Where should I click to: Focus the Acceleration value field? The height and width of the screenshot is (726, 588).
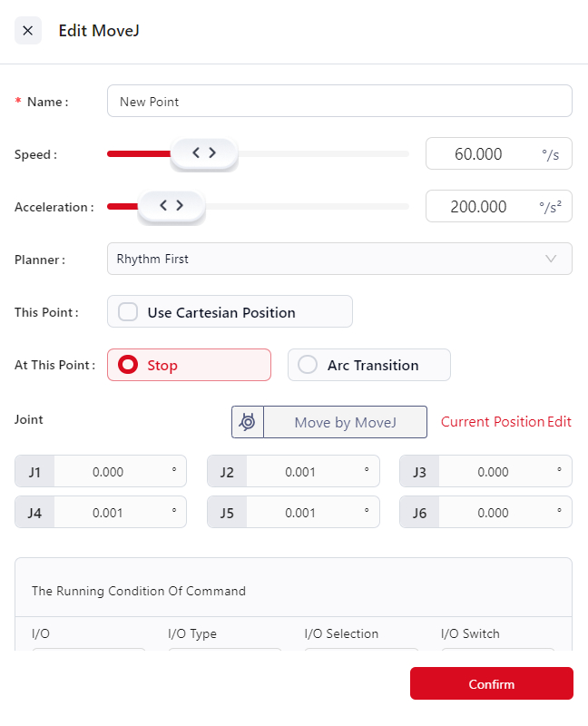click(481, 207)
